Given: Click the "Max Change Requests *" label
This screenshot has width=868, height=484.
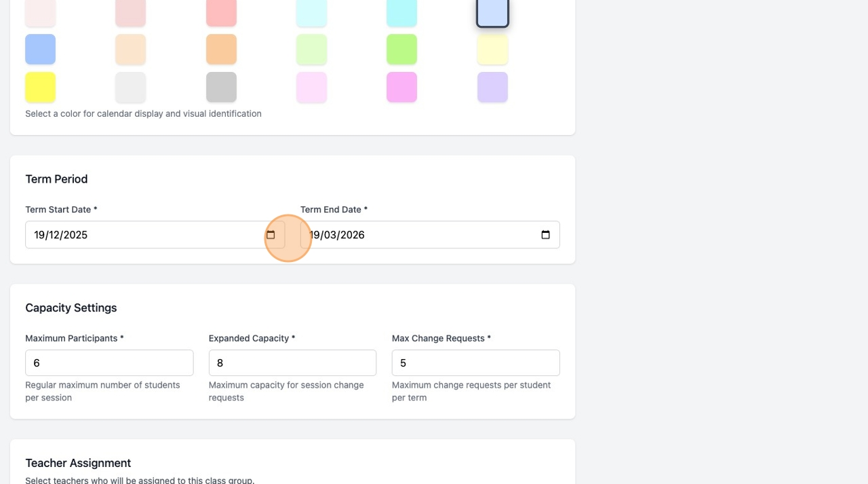Looking at the screenshot, I should click(441, 338).
